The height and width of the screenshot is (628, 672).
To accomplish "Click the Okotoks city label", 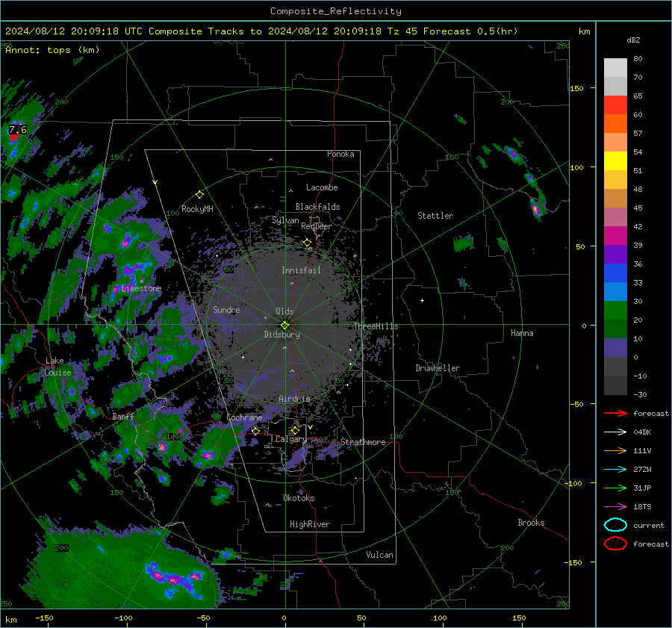I will click(299, 497).
